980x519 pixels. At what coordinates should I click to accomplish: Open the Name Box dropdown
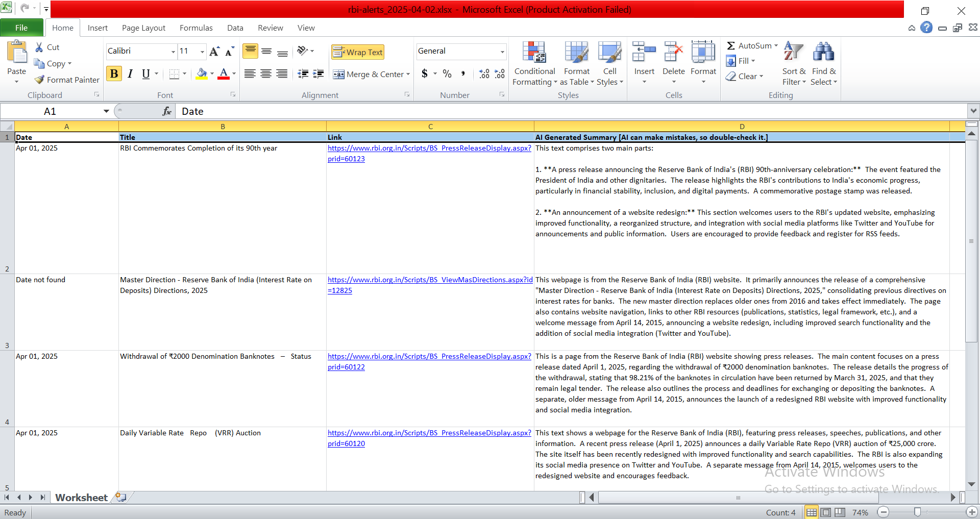pos(106,111)
